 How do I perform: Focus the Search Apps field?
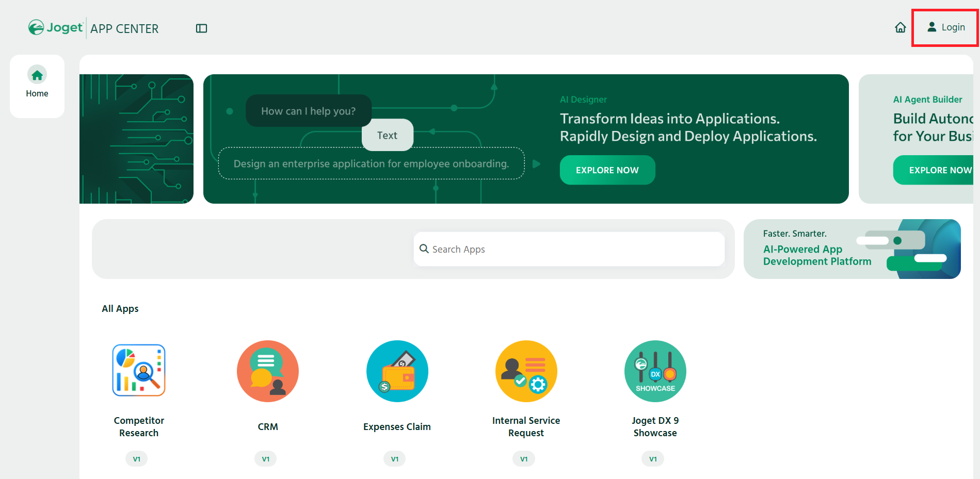[569, 249]
